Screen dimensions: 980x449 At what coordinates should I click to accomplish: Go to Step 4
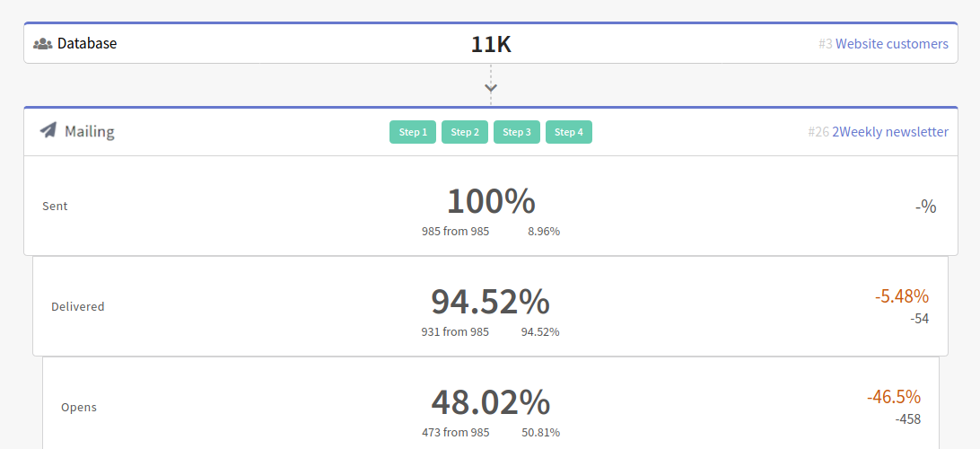[x=568, y=132]
